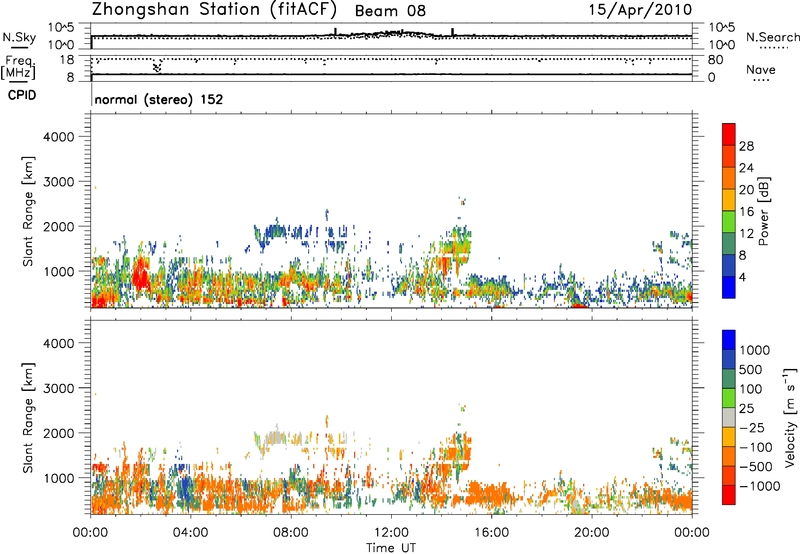800x554 pixels.
Task: Click the '16:00' time axis tick
Action: [x=491, y=533]
